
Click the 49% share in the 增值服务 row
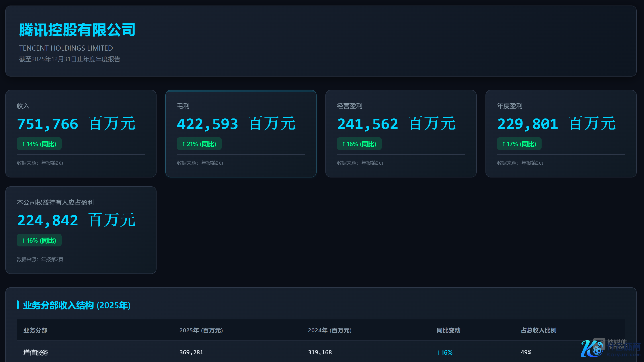[526, 352]
